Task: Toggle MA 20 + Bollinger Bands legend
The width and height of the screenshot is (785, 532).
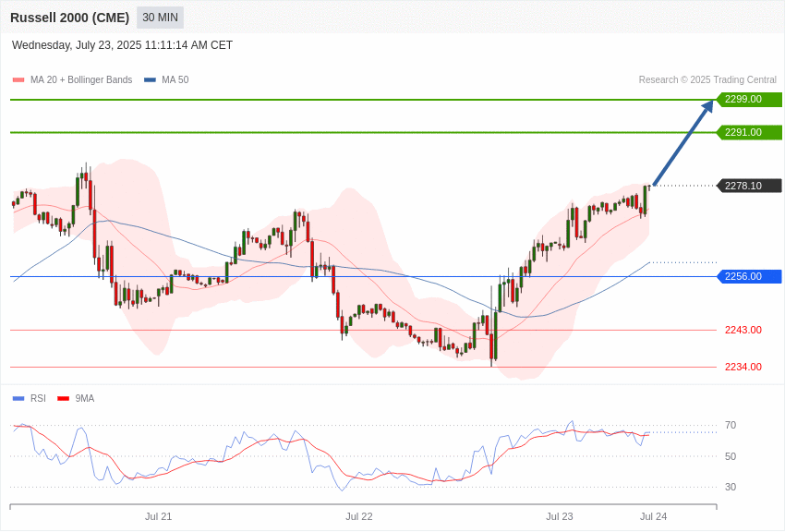Action: point(73,79)
